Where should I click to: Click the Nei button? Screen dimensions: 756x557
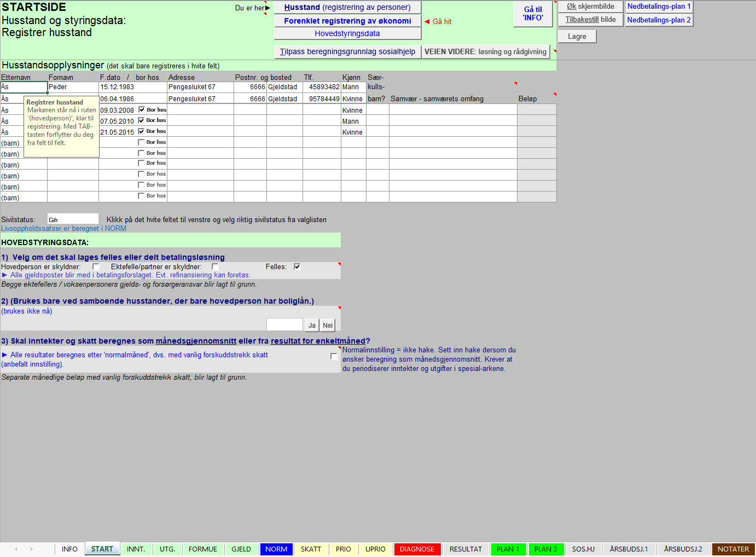point(328,325)
